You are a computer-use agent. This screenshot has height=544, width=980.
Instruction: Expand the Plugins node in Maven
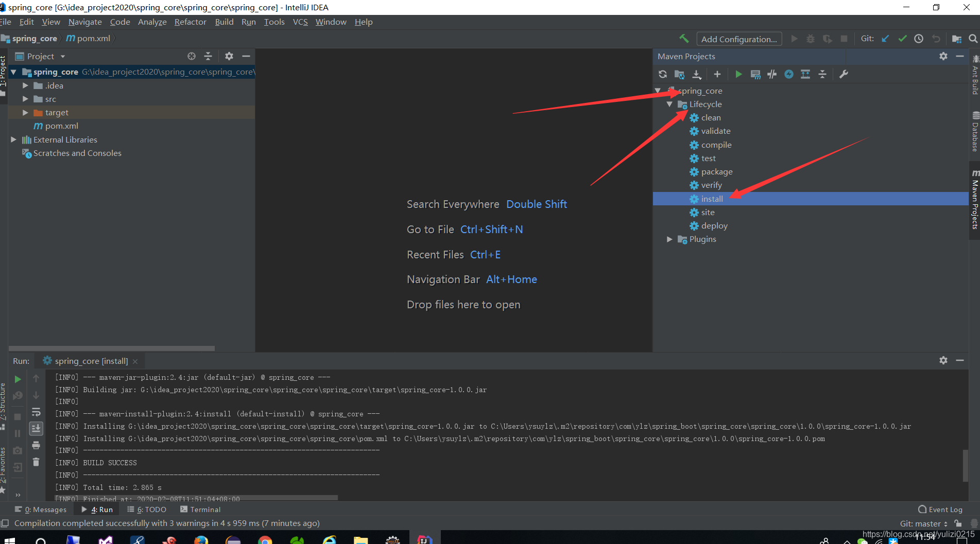669,239
